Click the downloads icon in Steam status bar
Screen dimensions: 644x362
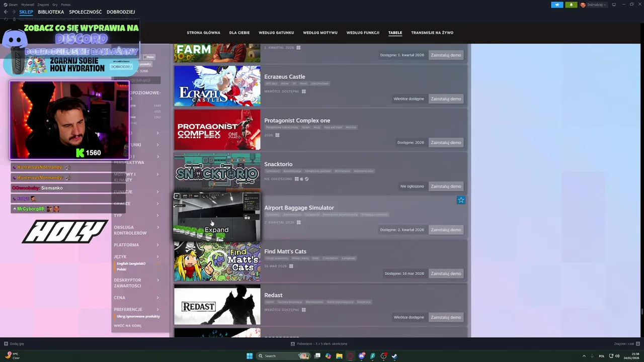(293, 344)
